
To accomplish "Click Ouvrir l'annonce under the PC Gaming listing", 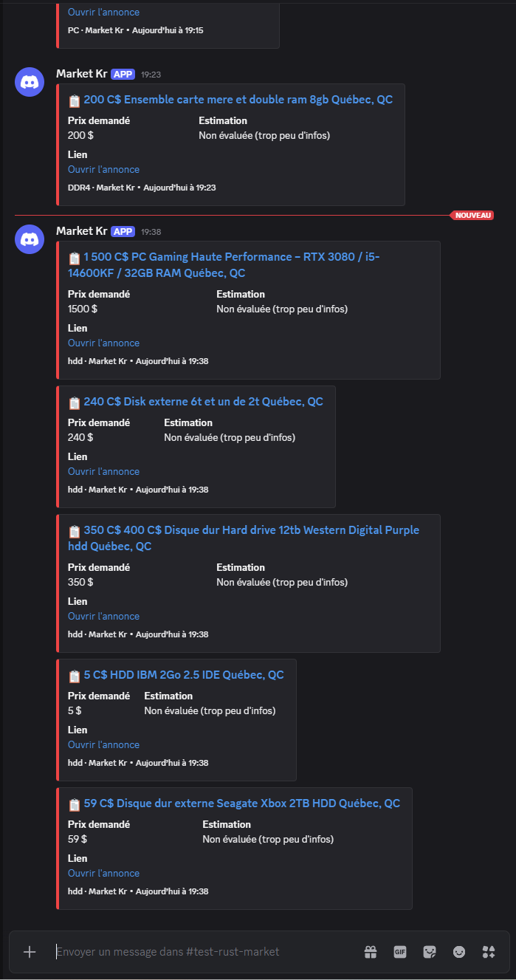I will (x=103, y=343).
